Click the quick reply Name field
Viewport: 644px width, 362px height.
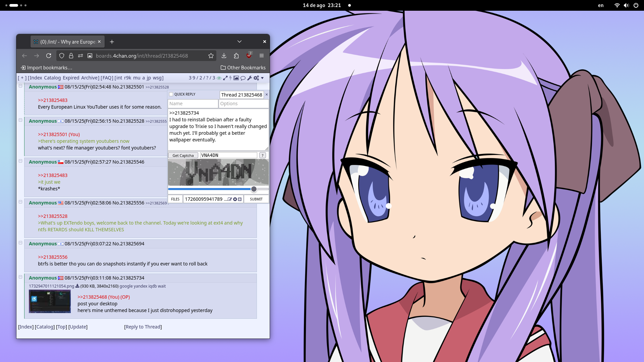[x=193, y=104]
